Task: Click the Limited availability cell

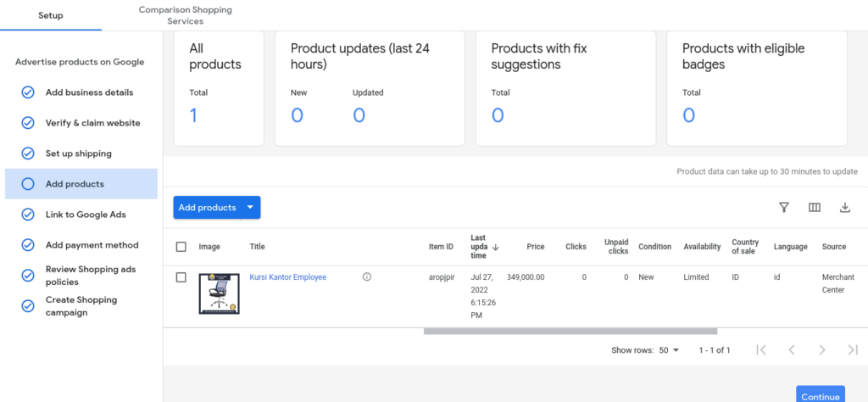Action: (x=696, y=276)
